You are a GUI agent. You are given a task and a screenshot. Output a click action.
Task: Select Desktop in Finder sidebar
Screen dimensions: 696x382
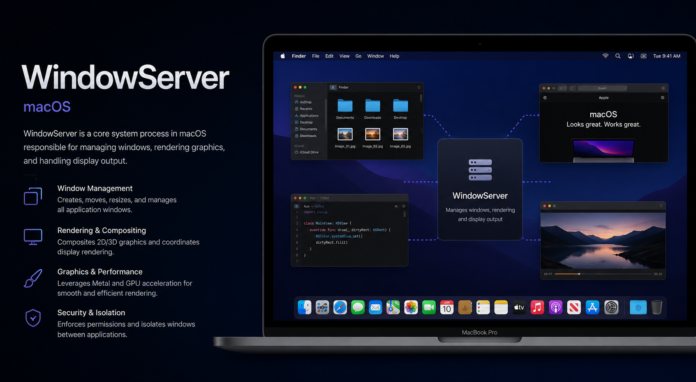coord(304,122)
